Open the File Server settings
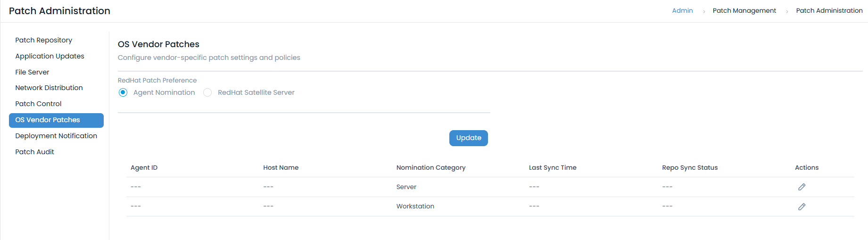 coord(32,72)
